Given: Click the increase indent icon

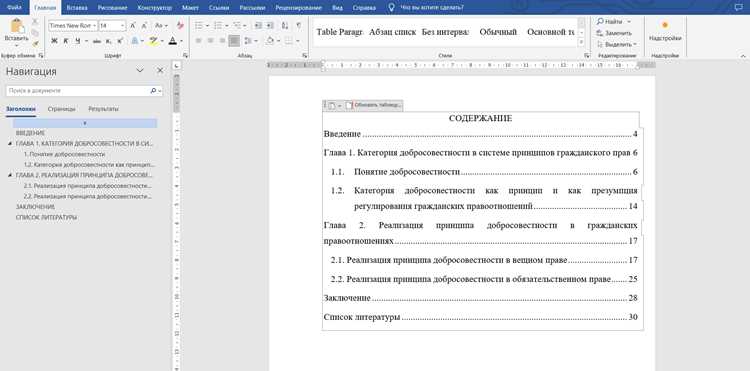Looking at the screenshot, I should (x=270, y=25).
